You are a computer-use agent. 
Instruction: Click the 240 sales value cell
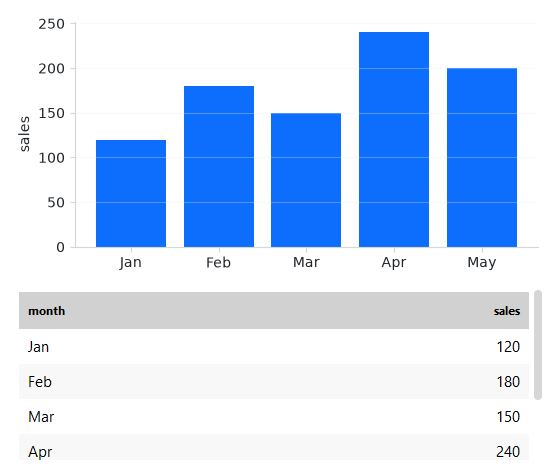tap(508, 452)
